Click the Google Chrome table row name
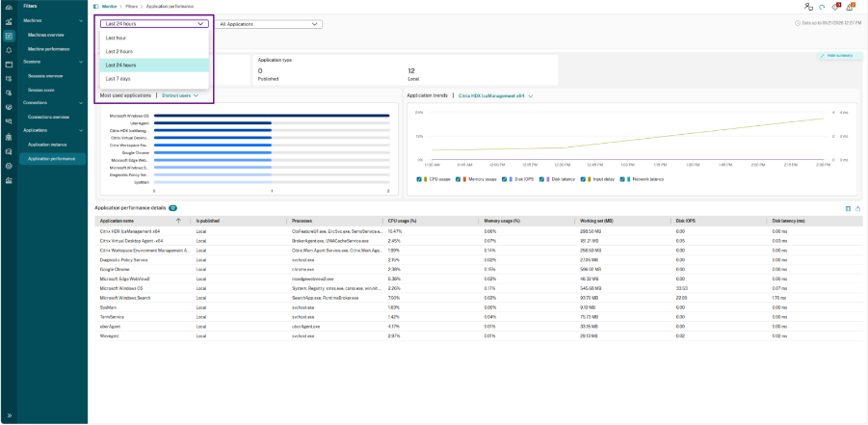868x425 pixels. [x=113, y=269]
